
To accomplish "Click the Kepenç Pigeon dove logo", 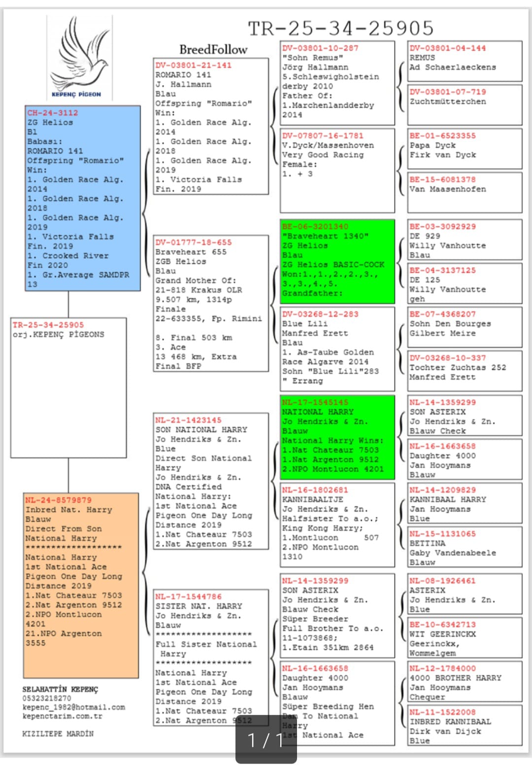I will pyautogui.click(x=79, y=57).
